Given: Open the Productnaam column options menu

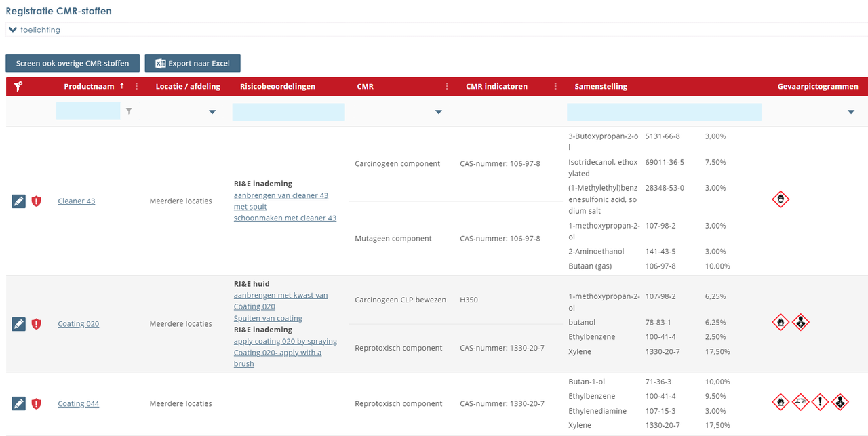Looking at the screenshot, I should (136, 86).
